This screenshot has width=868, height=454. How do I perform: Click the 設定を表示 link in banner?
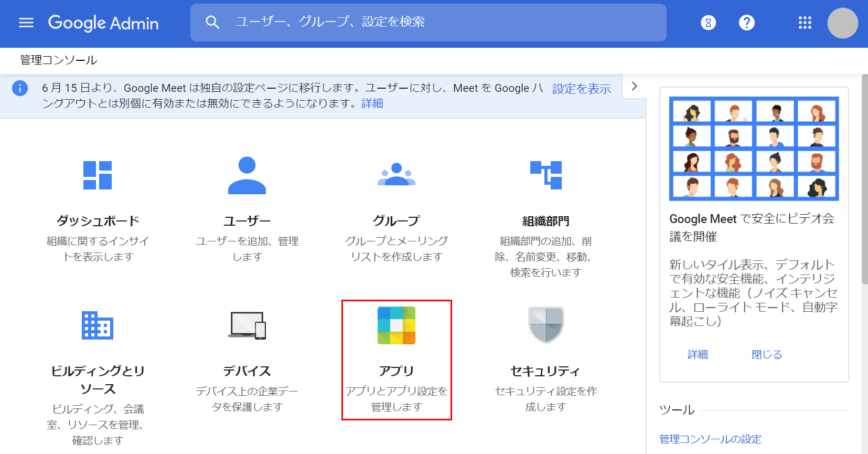[581, 89]
